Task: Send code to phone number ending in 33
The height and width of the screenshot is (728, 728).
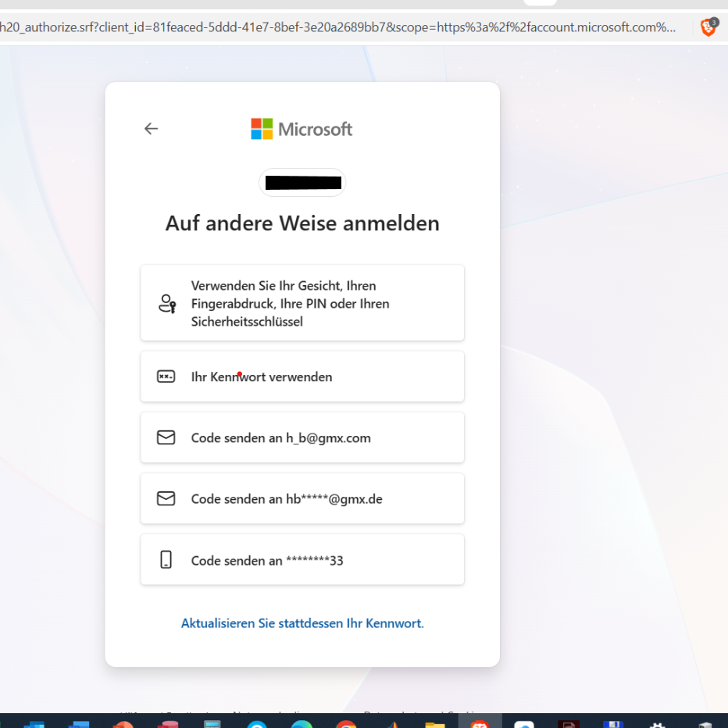Action: [x=302, y=559]
